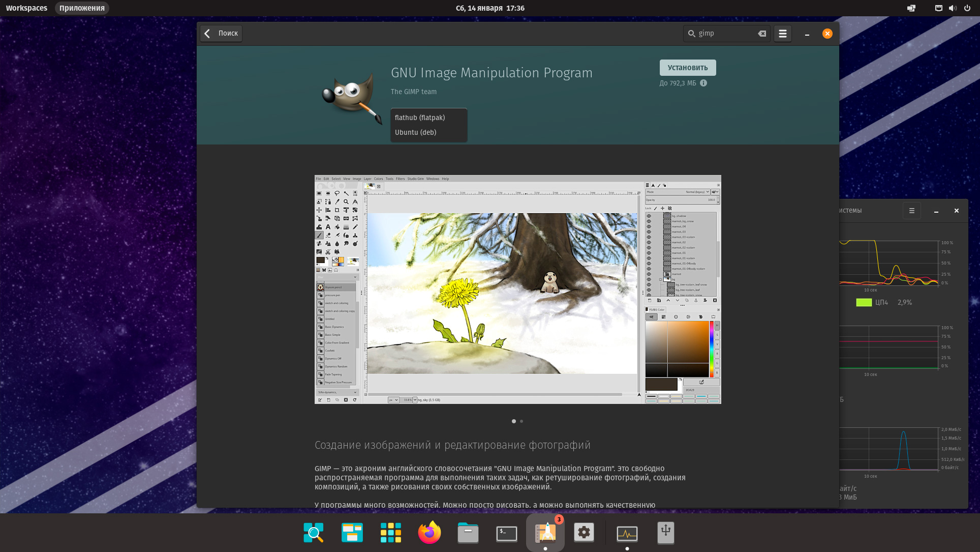This screenshot has width=980, height=552.
Task: Open Приложения in the top bar
Action: (82, 8)
